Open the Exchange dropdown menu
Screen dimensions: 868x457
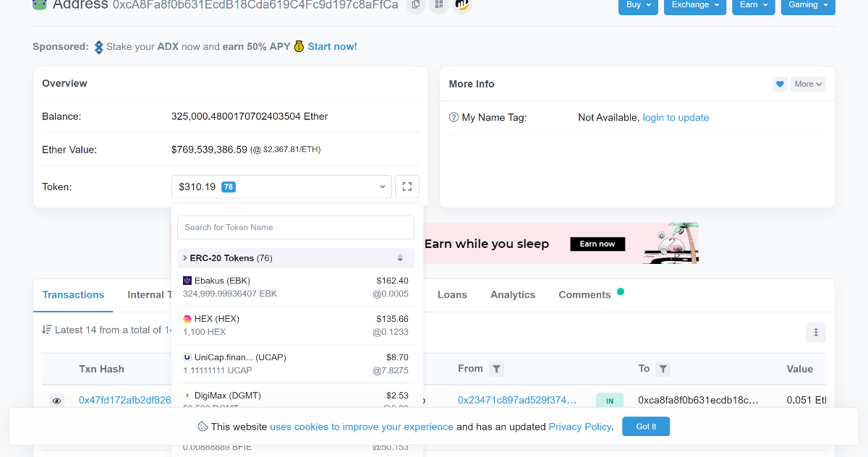695,5
